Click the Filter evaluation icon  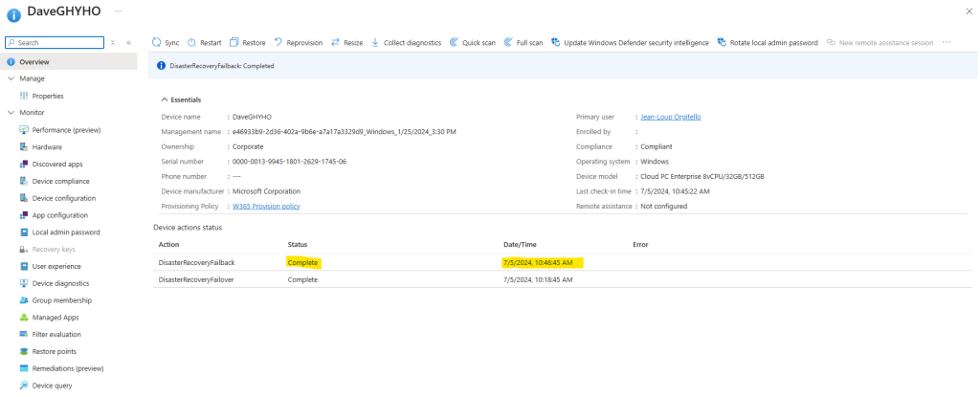pyautogui.click(x=24, y=335)
